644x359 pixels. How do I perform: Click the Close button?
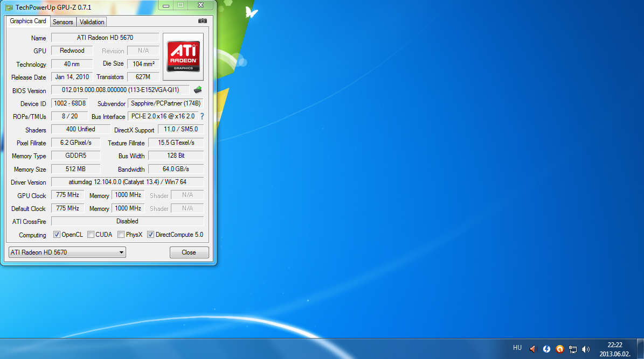[189, 252]
